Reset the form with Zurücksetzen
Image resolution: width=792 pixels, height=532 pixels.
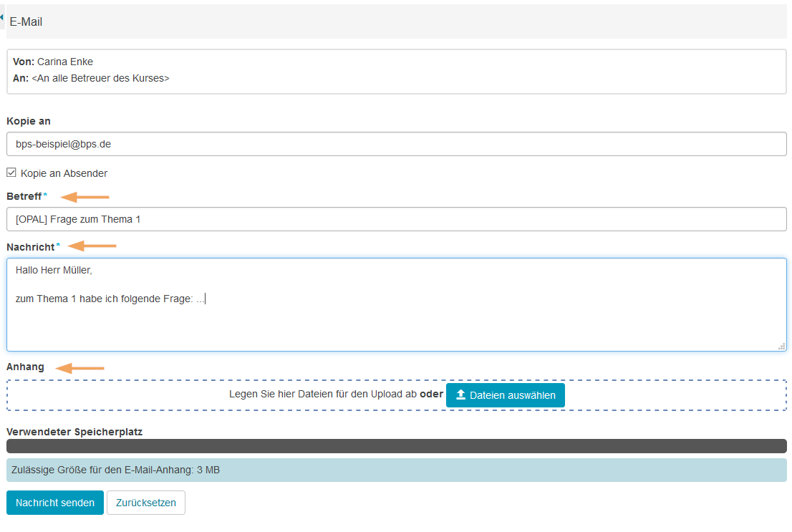146,503
